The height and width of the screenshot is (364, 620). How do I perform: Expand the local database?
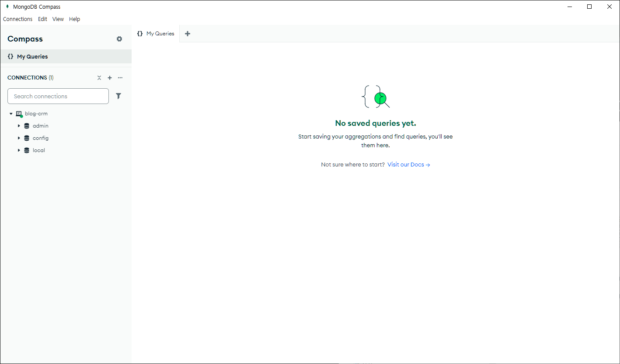(x=19, y=150)
